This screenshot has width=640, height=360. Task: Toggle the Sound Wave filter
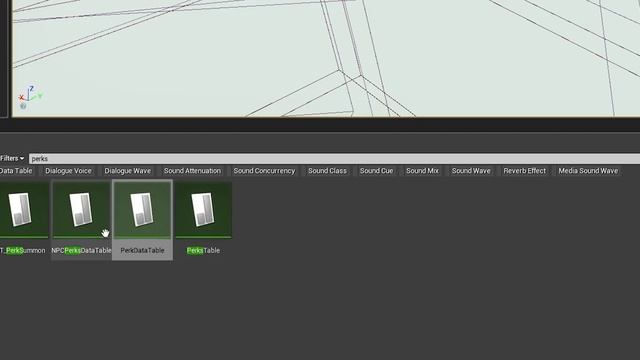tap(471, 171)
